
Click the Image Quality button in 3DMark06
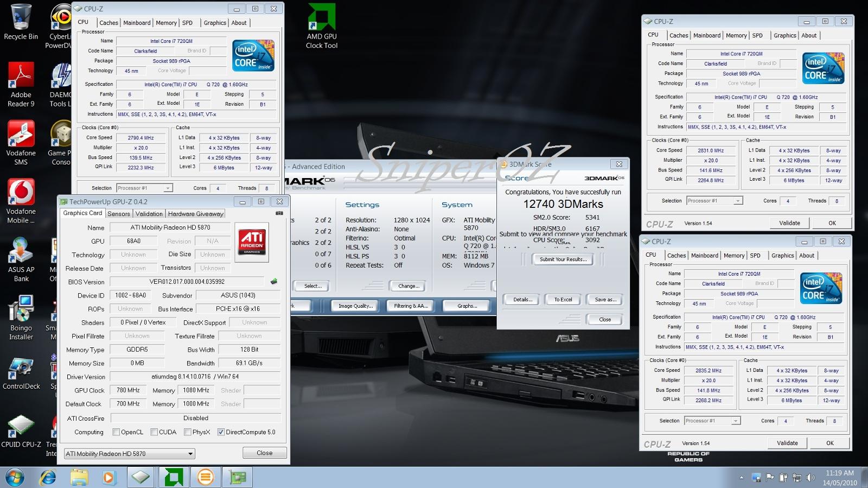pyautogui.click(x=355, y=306)
